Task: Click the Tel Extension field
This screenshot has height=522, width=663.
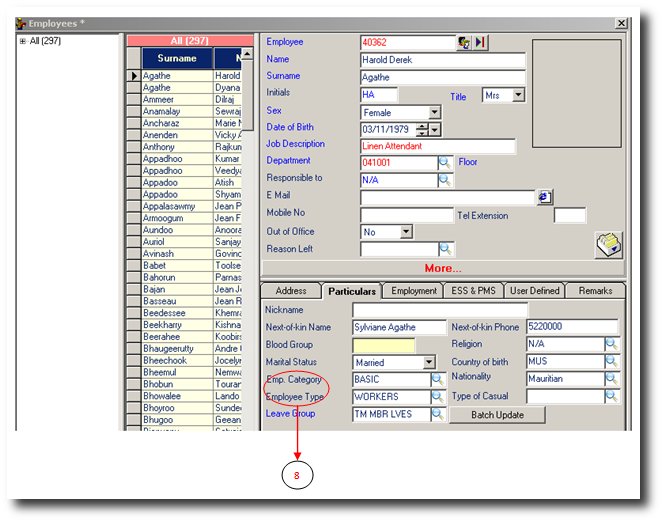Action: 570,216
